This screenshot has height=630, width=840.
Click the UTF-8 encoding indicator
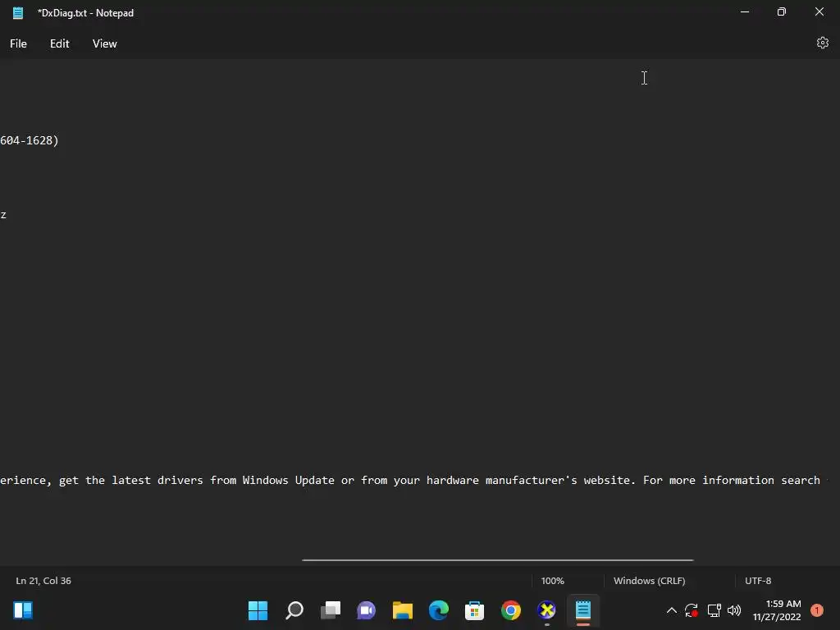tap(758, 581)
